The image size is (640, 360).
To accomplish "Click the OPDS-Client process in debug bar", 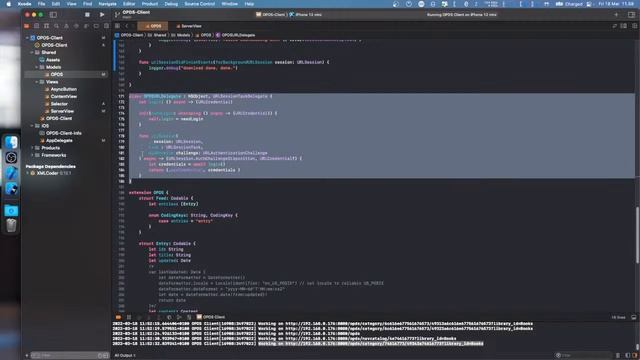I will click(x=211, y=317).
